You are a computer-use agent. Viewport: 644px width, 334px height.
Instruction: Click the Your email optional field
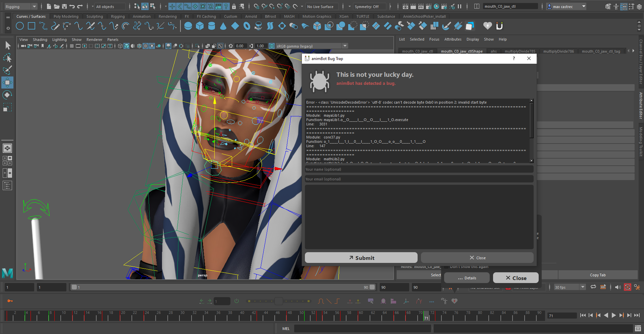pos(419,179)
